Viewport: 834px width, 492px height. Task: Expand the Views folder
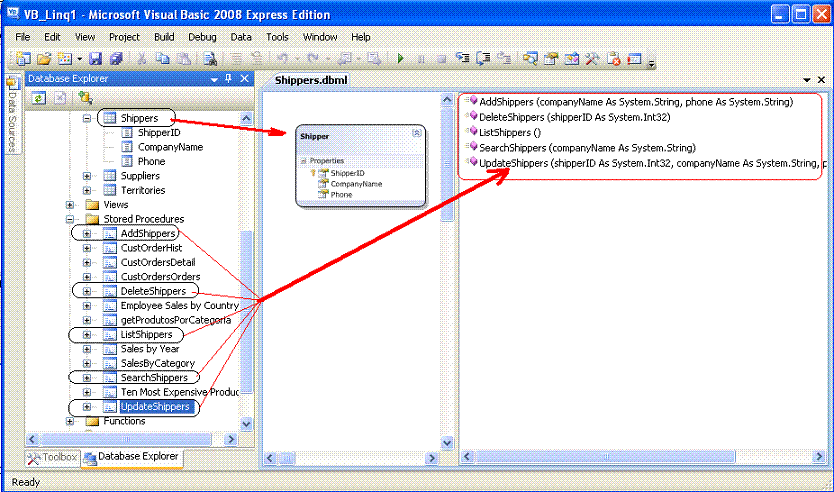click(70, 204)
